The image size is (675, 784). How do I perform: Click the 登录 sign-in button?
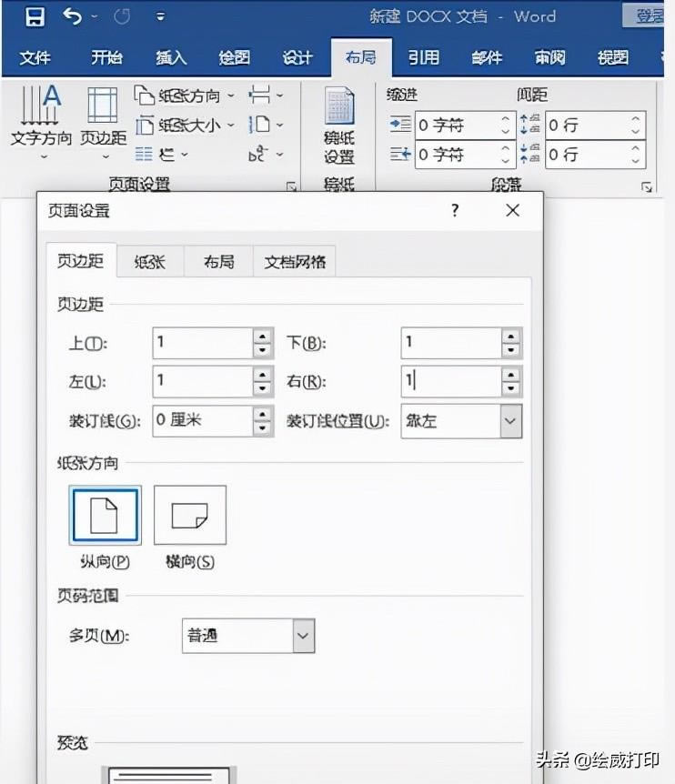650,16
